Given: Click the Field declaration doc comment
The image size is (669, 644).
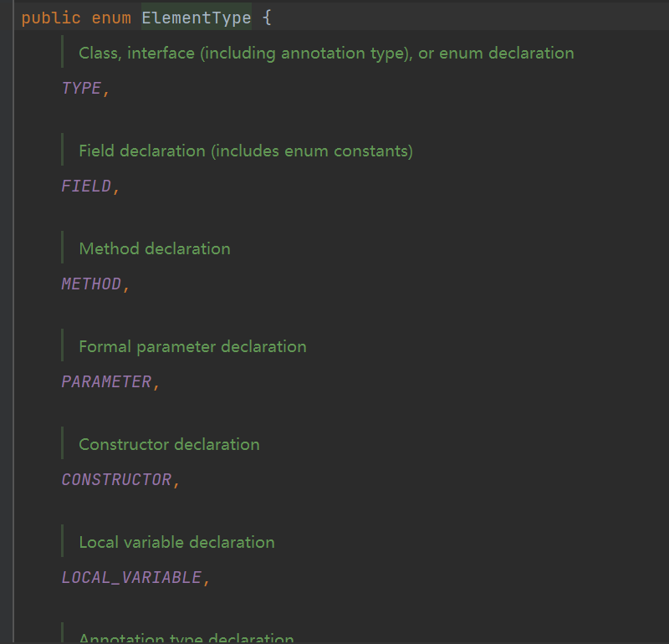Looking at the screenshot, I should pos(246,151).
